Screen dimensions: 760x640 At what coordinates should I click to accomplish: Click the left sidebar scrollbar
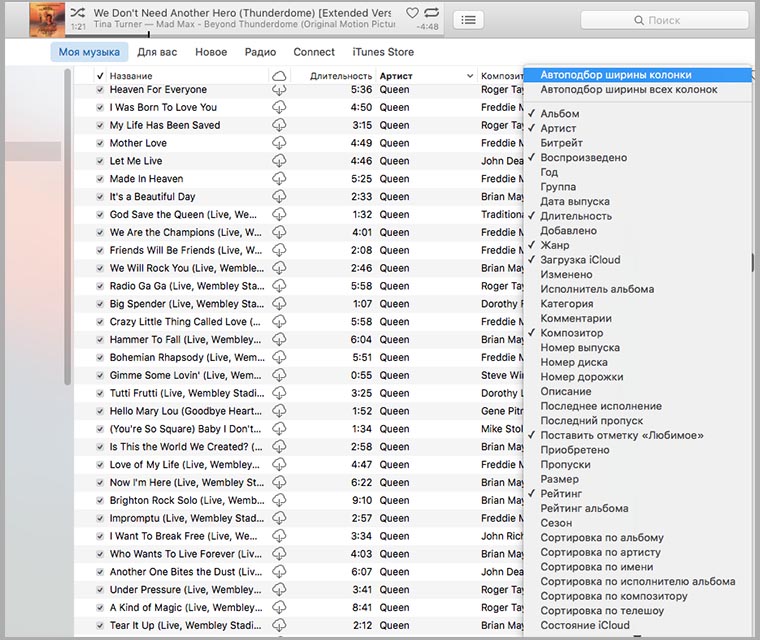(x=67, y=227)
